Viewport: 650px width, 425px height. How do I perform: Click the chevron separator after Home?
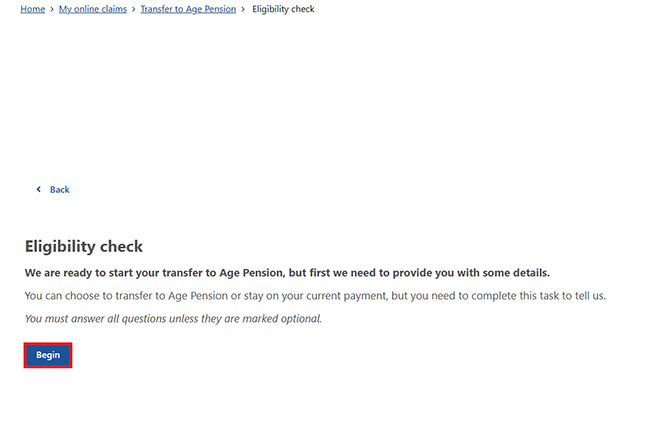pyautogui.click(x=52, y=10)
